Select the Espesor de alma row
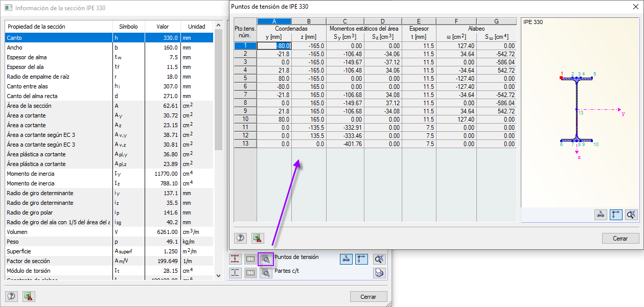This screenshot has height=307, width=644. [109, 57]
